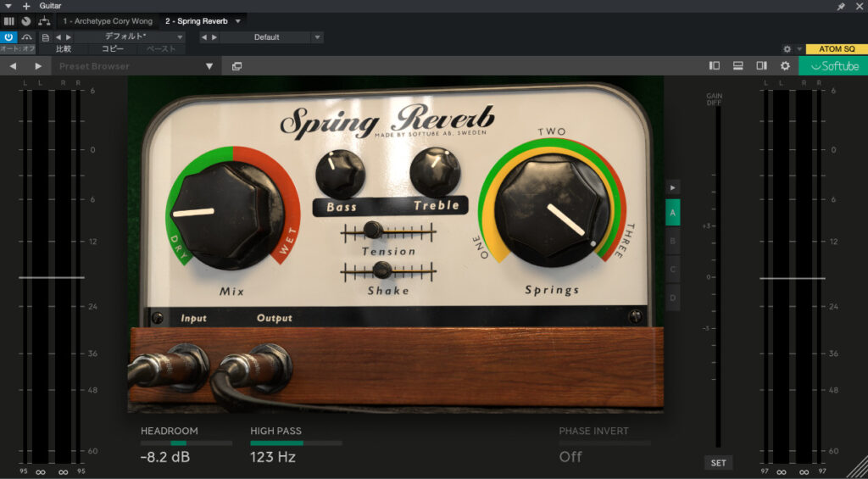The height and width of the screenshot is (479, 868).
Task: Click the Softube logo button
Action: [833, 66]
